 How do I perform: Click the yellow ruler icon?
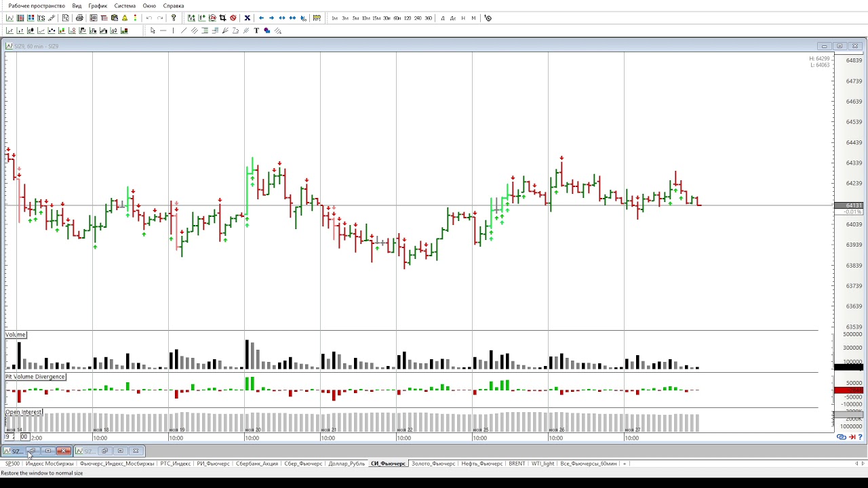[x=317, y=18]
